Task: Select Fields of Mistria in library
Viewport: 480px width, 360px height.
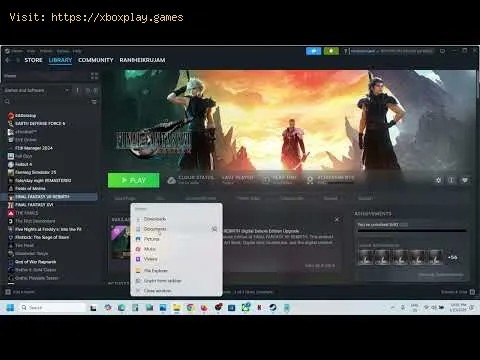Action: (30, 189)
